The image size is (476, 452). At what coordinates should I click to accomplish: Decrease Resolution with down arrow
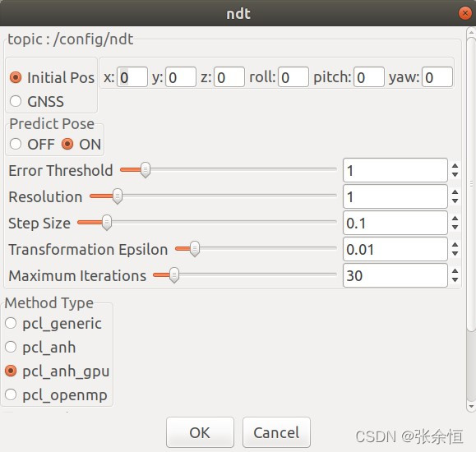coord(455,201)
